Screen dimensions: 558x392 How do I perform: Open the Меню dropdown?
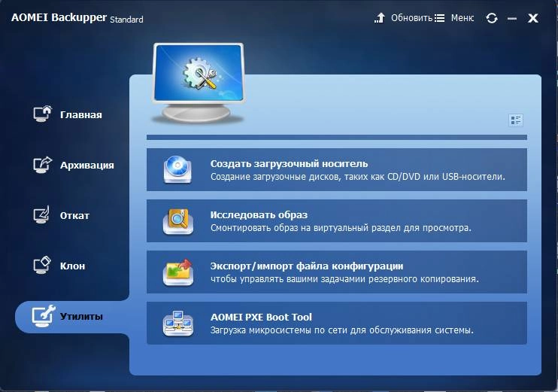pyautogui.click(x=462, y=18)
